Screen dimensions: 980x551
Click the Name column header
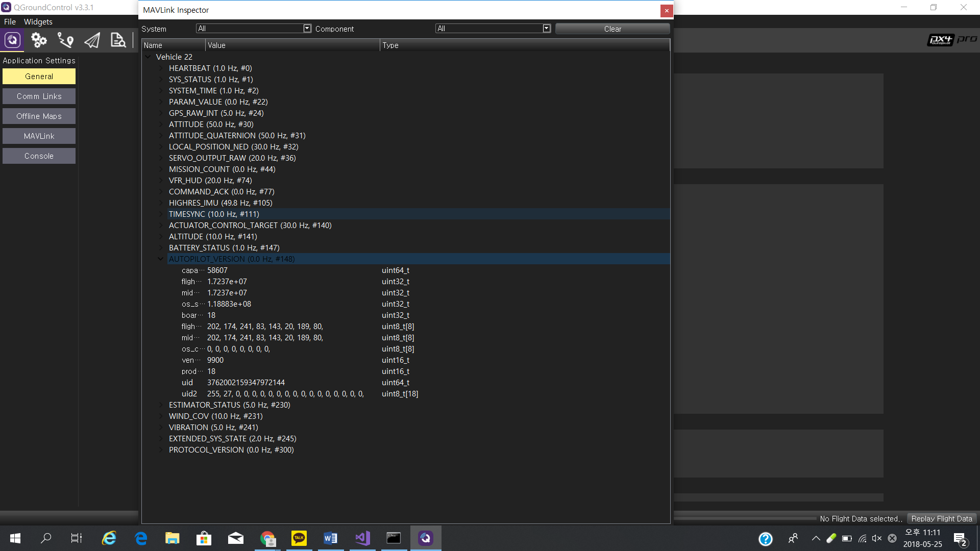click(174, 45)
